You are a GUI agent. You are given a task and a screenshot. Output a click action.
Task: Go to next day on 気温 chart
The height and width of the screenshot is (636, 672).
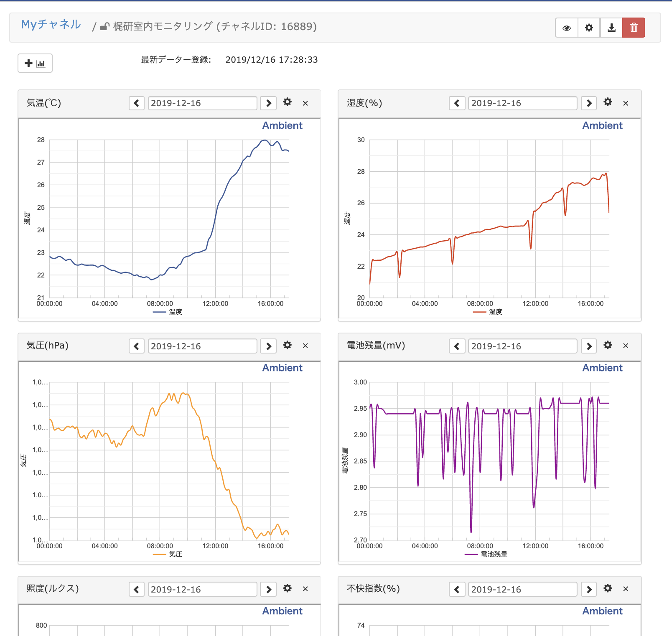(268, 103)
